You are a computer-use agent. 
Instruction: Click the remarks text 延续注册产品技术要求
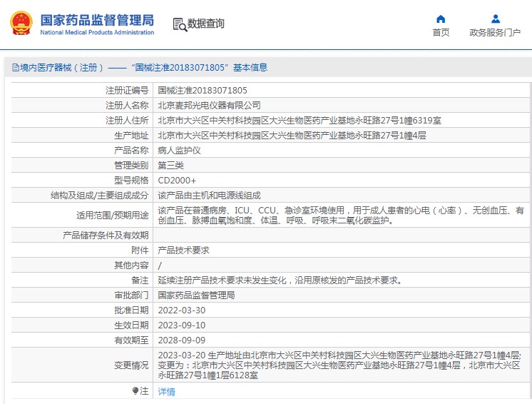(280, 281)
